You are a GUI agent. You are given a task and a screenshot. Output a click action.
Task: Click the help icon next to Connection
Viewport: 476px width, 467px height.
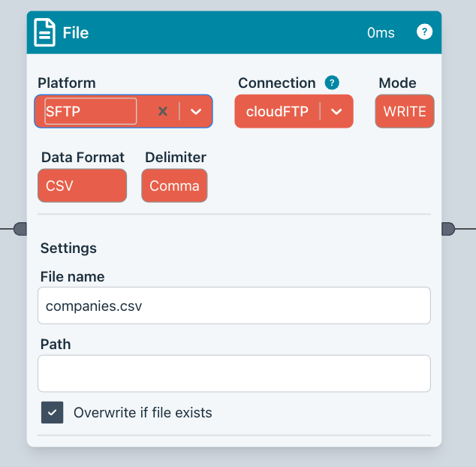[332, 83]
